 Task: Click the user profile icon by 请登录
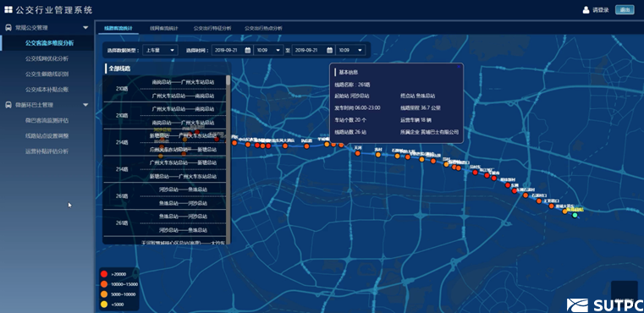tap(586, 10)
